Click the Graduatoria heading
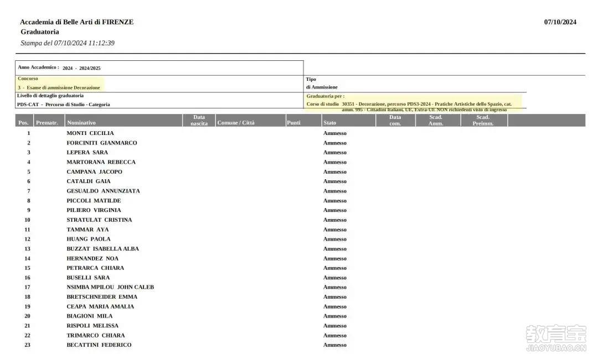This screenshot has height=364, width=598. pyautogui.click(x=40, y=32)
